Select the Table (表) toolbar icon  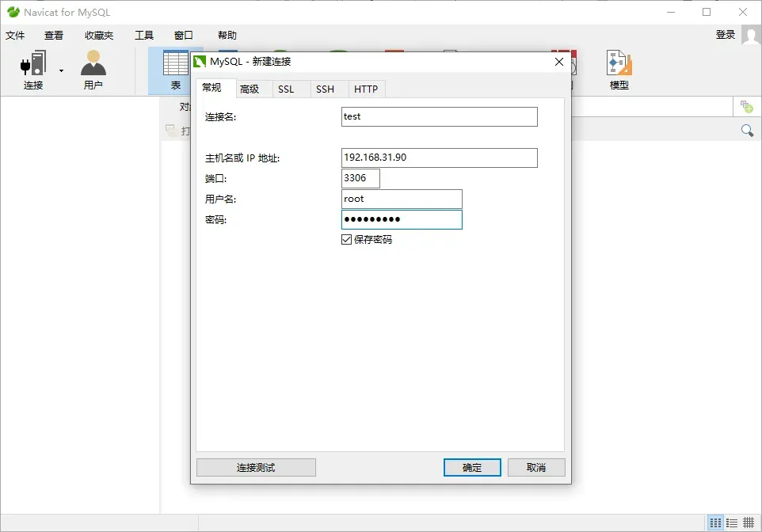(175, 65)
